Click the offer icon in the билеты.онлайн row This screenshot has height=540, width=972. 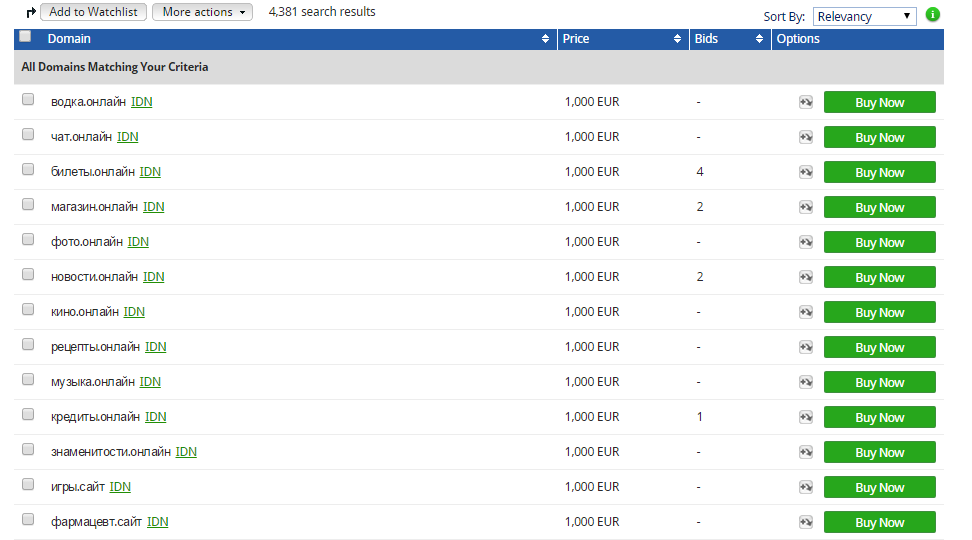click(805, 172)
